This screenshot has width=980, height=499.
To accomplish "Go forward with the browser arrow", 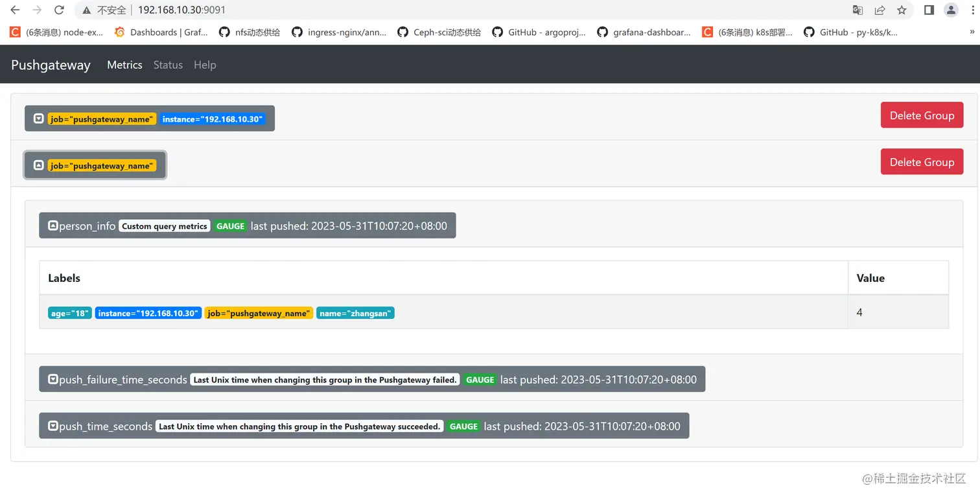I will click(x=37, y=10).
